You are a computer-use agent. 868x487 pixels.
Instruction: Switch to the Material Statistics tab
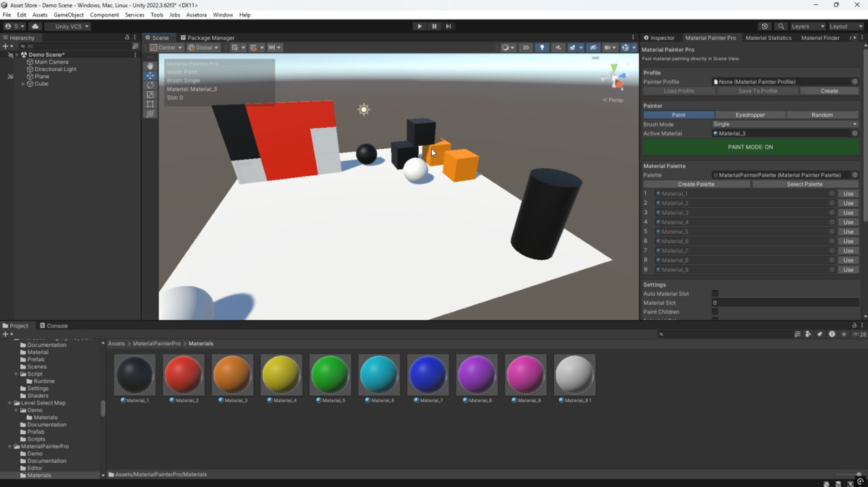(768, 38)
